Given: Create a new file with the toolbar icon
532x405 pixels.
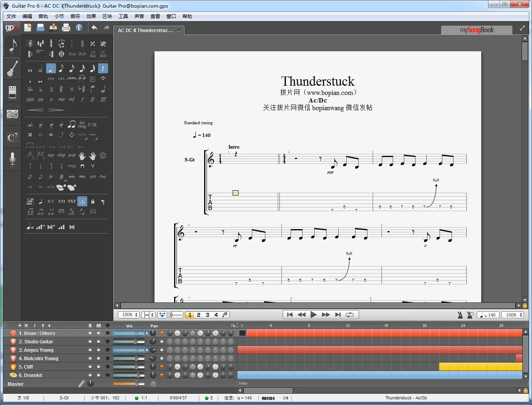Looking at the screenshot, I should 28,27.
